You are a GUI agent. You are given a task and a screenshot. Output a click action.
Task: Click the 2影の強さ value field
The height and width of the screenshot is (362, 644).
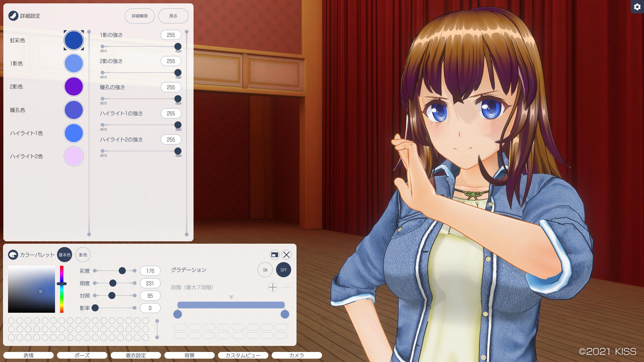pos(171,61)
